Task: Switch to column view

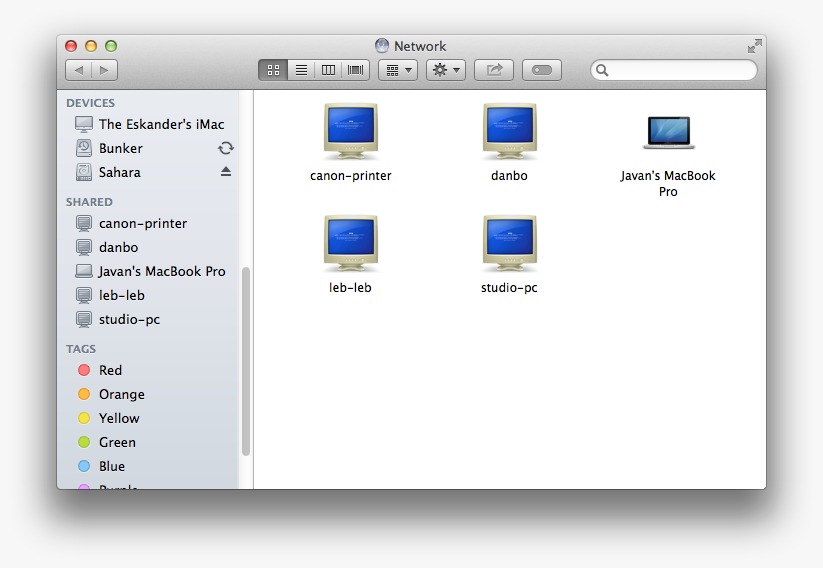Action: pyautogui.click(x=328, y=70)
